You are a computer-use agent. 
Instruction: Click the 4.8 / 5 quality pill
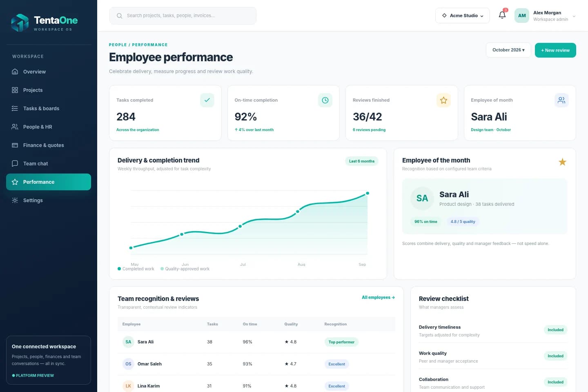[463, 221]
